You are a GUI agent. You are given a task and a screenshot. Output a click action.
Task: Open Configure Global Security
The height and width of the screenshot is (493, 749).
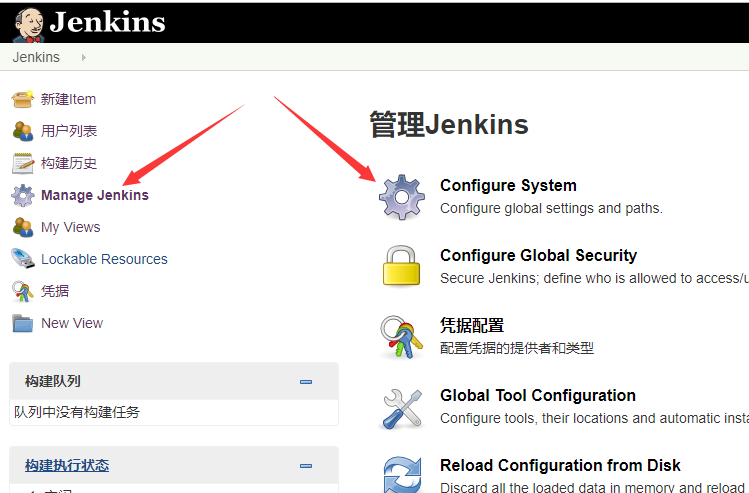538,256
